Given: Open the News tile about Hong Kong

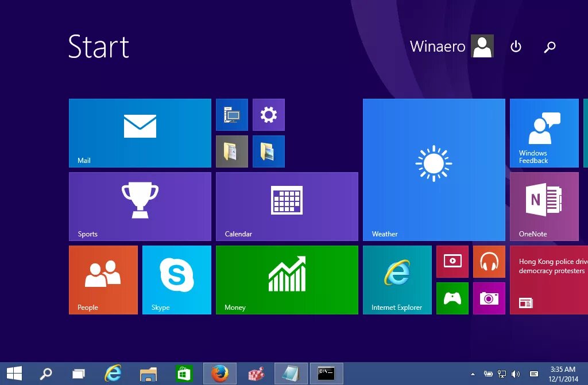Looking at the screenshot, I should tap(549, 280).
